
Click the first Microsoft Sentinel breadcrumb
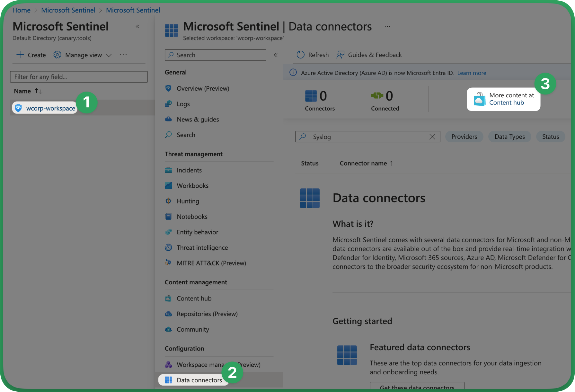point(68,10)
